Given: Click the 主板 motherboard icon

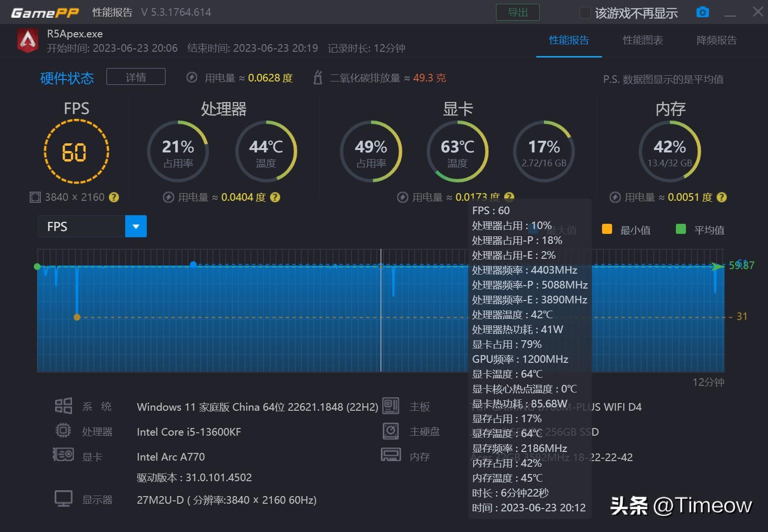Looking at the screenshot, I should click(x=391, y=406).
